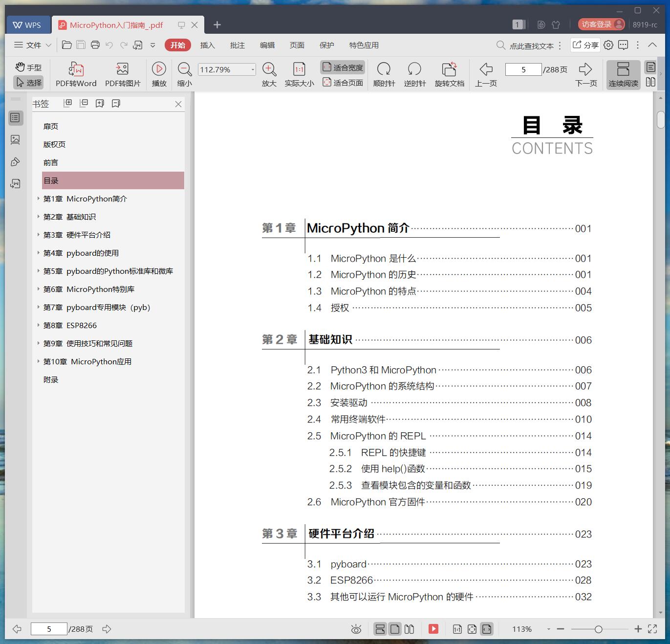Open the 批注 tab
Screen dimensions: 670x644
(237, 45)
